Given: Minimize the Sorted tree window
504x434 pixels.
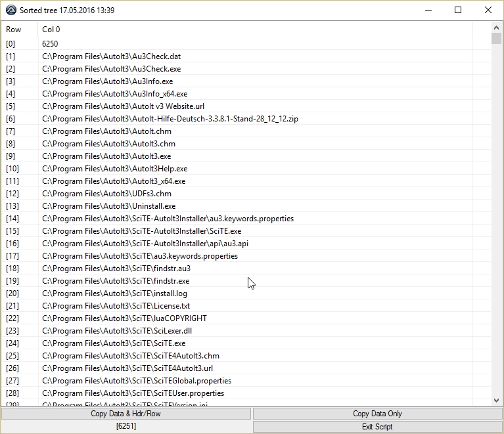Looking at the screenshot, I should pos(428,10).
